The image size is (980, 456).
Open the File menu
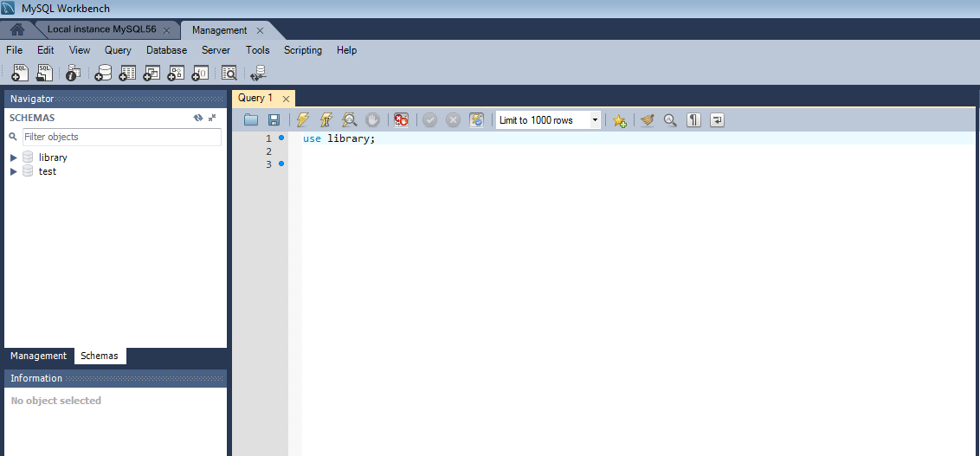pos(15,50)
